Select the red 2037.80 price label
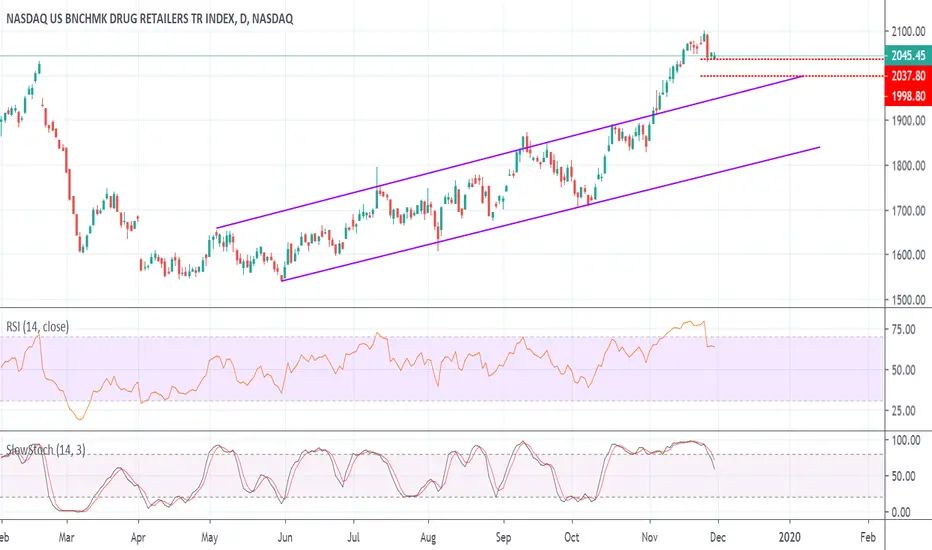Image resolution: width=932 pixels, height=550 pixels. [908, 76]
